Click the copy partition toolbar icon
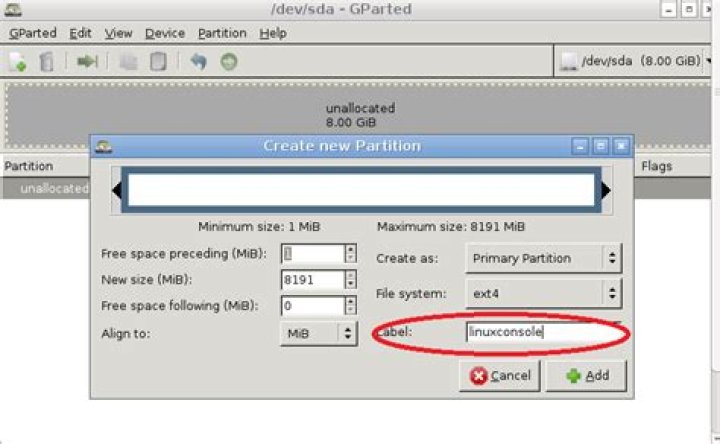This screenshot has height=444, width=720. [x=129, y=62]
